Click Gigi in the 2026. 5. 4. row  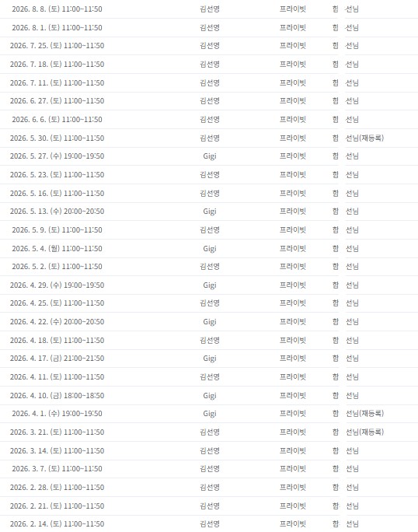coord(210,248)
